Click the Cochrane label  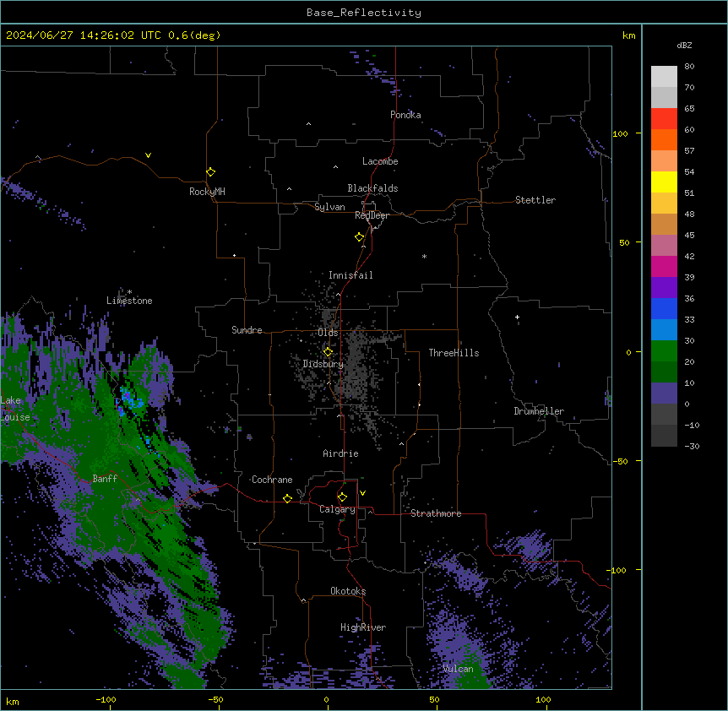click(272, 480)
